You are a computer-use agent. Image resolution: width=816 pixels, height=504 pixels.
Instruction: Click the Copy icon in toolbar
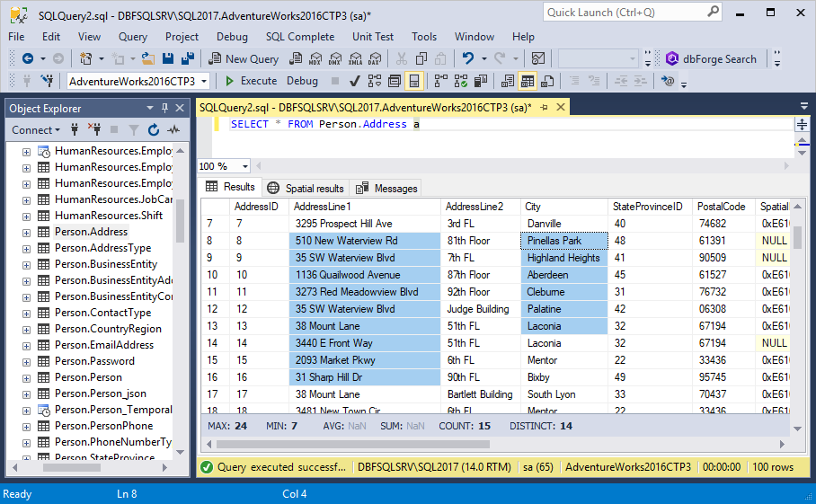421,58
